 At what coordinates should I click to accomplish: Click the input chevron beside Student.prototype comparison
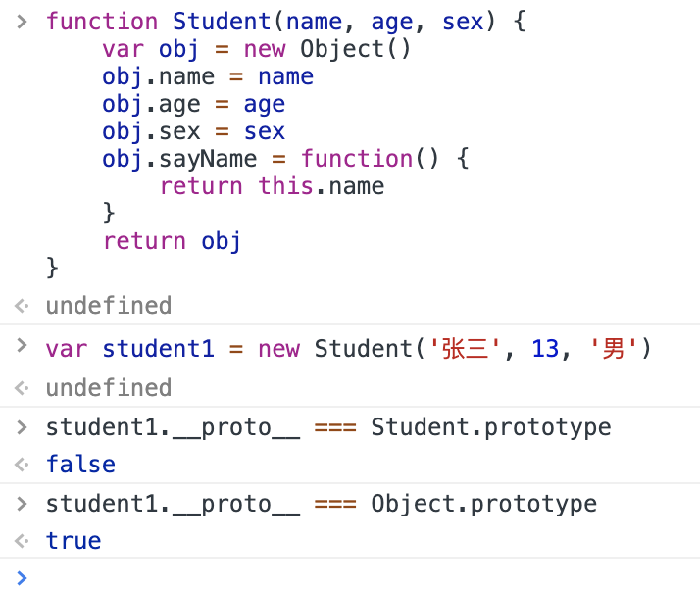click(22, 427)
